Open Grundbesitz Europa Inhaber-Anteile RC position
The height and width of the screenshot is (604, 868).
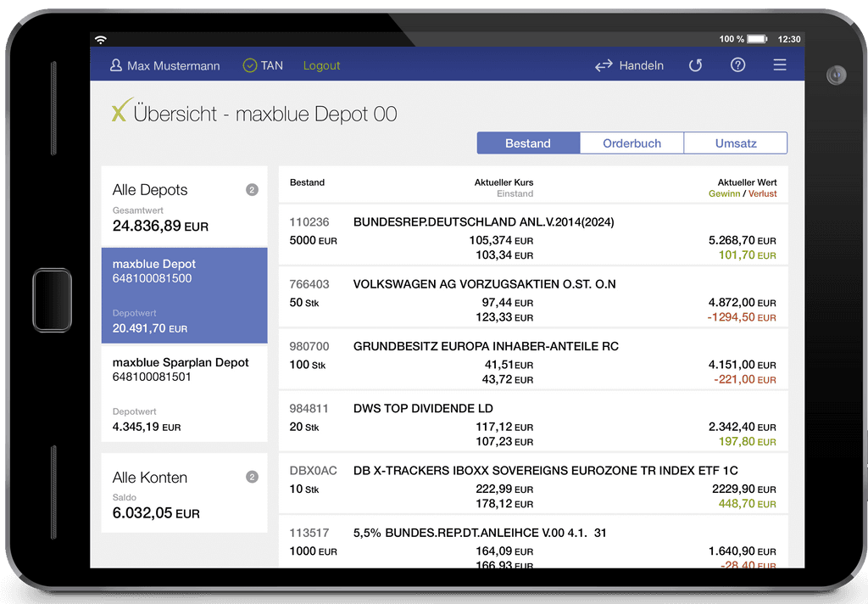533,359
